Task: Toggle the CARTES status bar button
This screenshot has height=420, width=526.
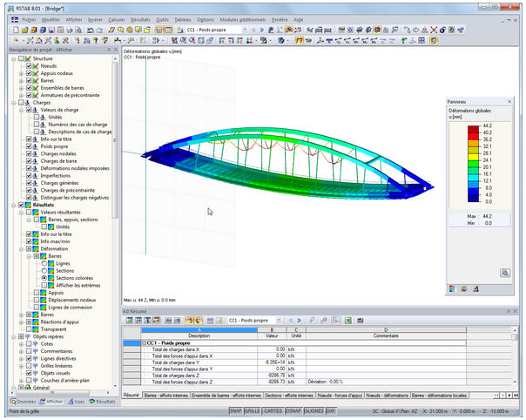Action: coord(273,411)
